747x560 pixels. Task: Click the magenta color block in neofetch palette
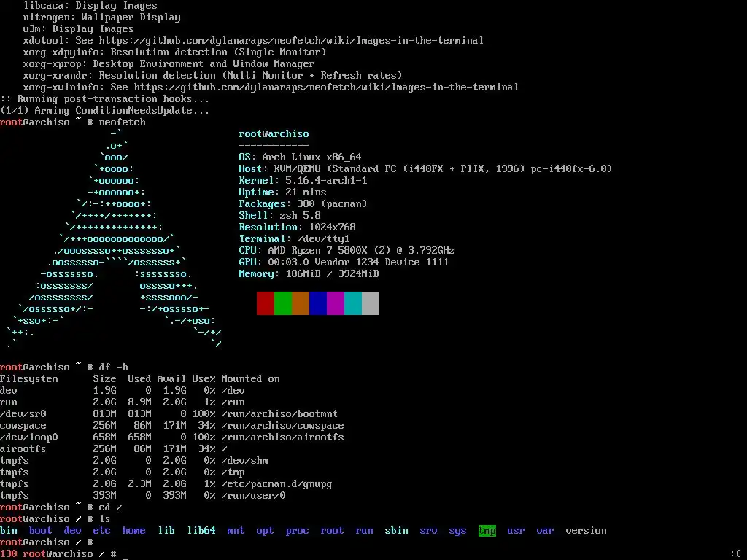coord(336,303)
